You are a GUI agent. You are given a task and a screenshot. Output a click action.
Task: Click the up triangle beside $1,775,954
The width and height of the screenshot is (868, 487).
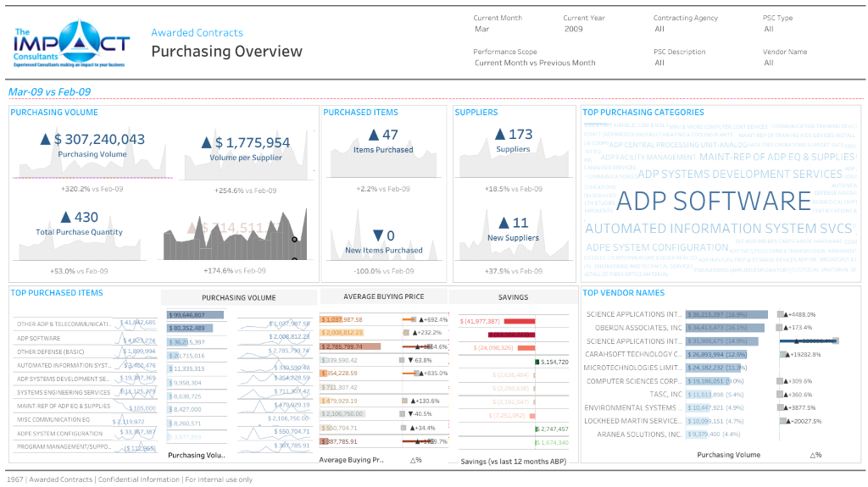point(207,143)
